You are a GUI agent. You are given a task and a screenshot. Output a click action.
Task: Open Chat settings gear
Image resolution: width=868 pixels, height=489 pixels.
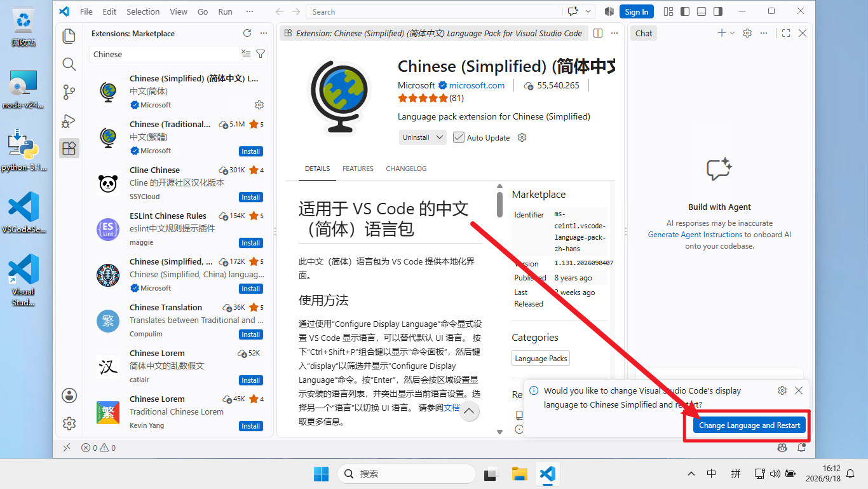[747, 33]
